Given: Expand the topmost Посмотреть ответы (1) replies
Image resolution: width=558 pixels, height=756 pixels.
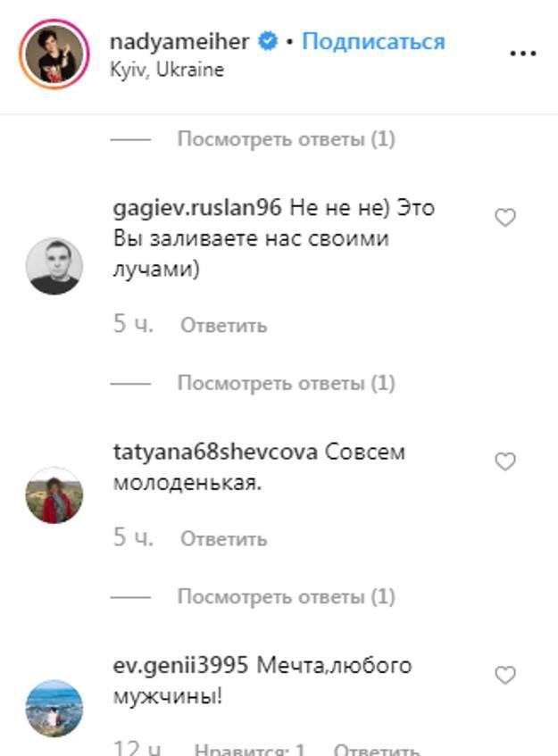Looking at the screenshot, I should 287,139.
